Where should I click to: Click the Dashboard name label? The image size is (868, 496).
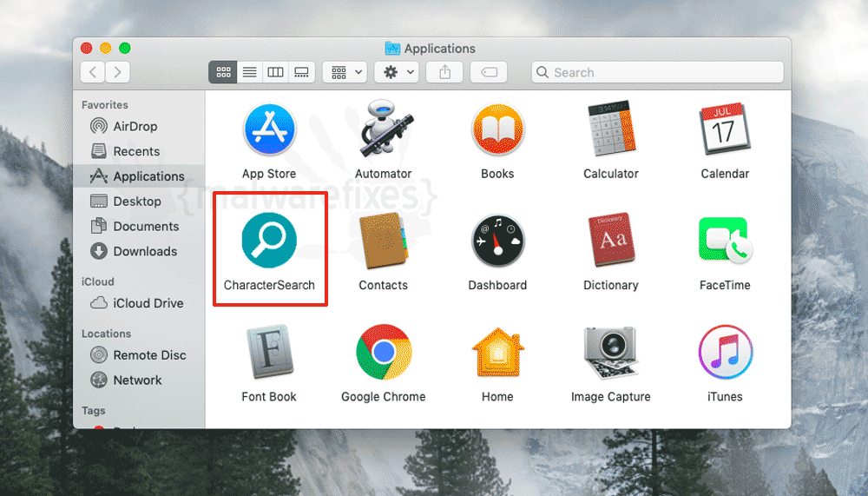(x=497, y=285)
